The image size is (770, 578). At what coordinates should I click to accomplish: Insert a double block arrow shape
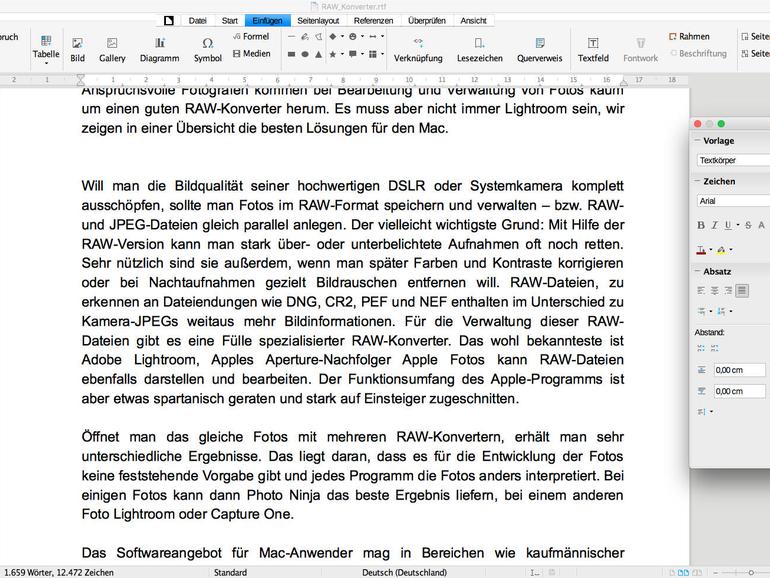click(373, 36)
